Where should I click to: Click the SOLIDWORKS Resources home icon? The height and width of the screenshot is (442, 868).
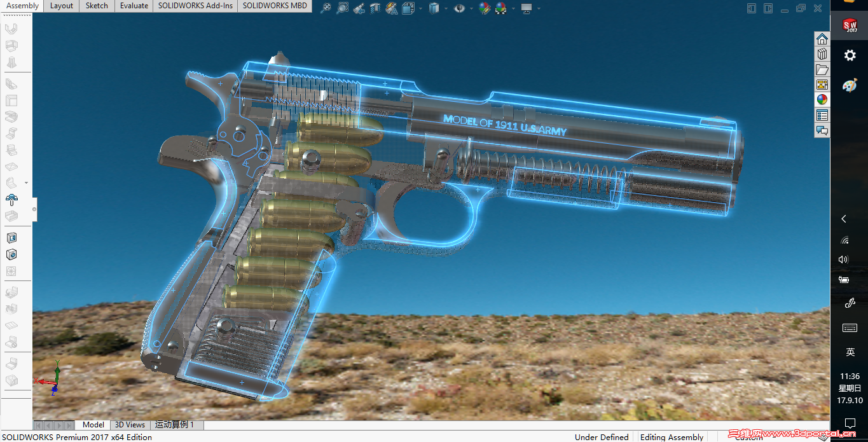(822, 39)
